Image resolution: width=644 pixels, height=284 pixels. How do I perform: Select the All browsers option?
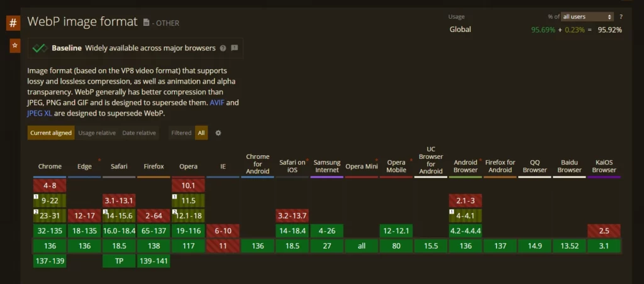201,133
